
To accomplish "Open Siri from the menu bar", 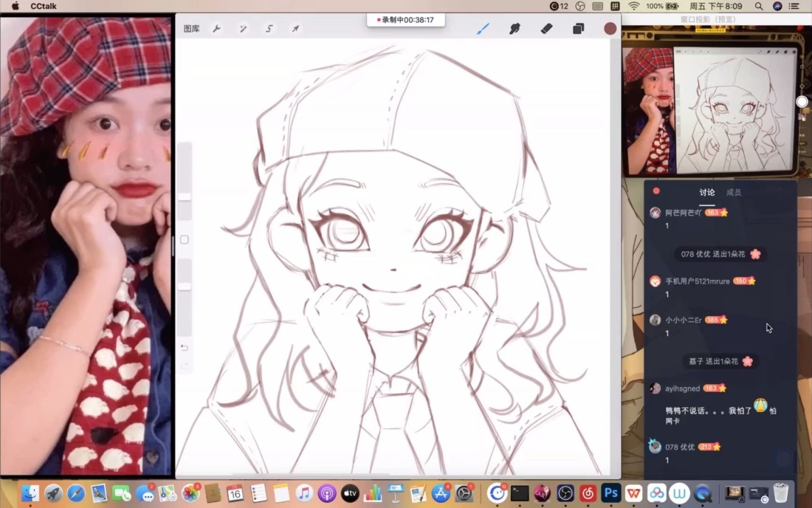I will pos(777,6).
